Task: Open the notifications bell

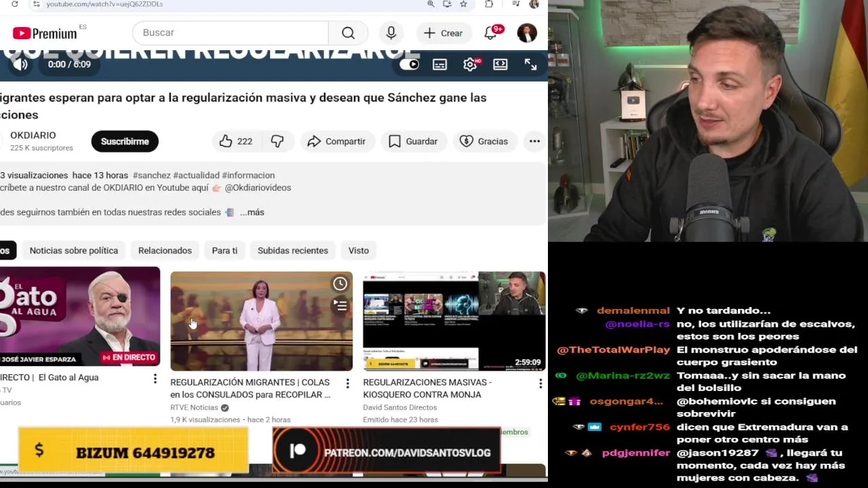Action: [x=490, y=33]
